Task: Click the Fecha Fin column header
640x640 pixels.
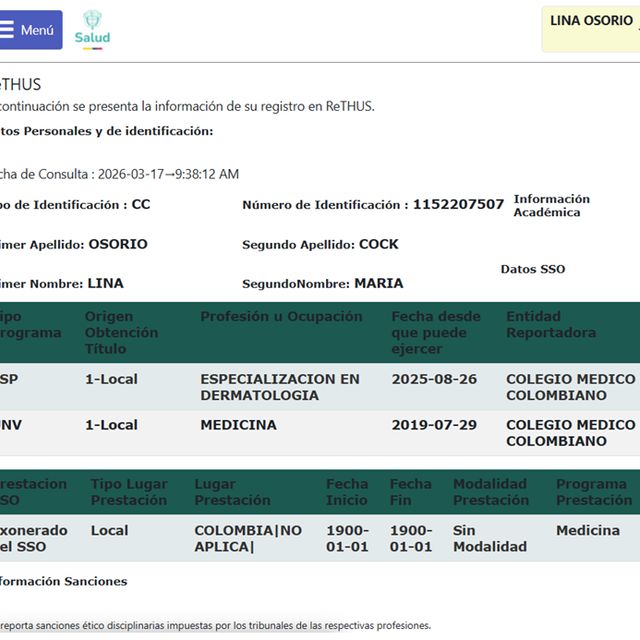Action: 411,492
